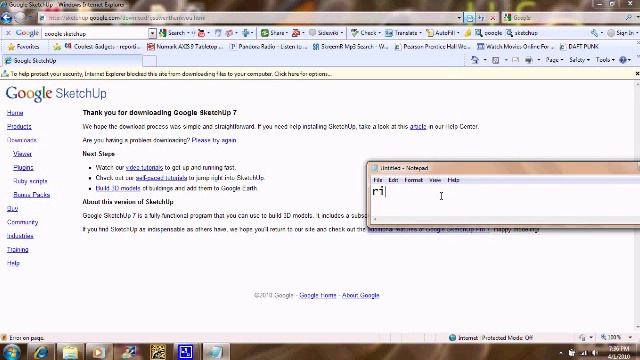This screenshot has height=360, width=640.
Task: Open the Share menu on Google Toolbar
Action: (x=274, y=33)
